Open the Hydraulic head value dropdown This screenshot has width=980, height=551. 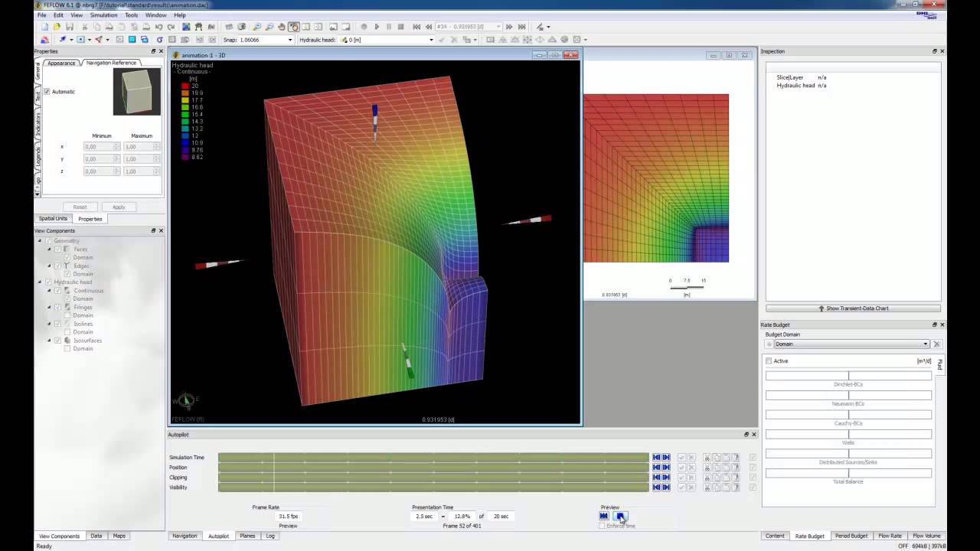tap(431, 40)
